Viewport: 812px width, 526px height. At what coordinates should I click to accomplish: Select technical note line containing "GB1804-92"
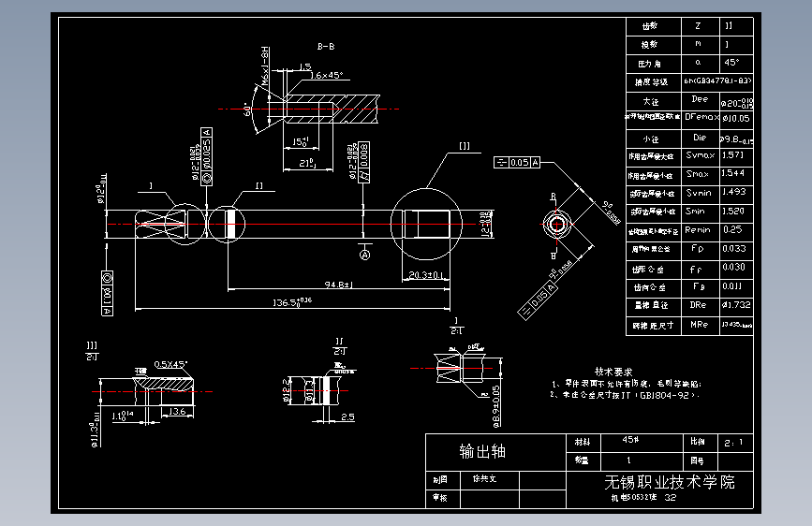click(625, 395)
